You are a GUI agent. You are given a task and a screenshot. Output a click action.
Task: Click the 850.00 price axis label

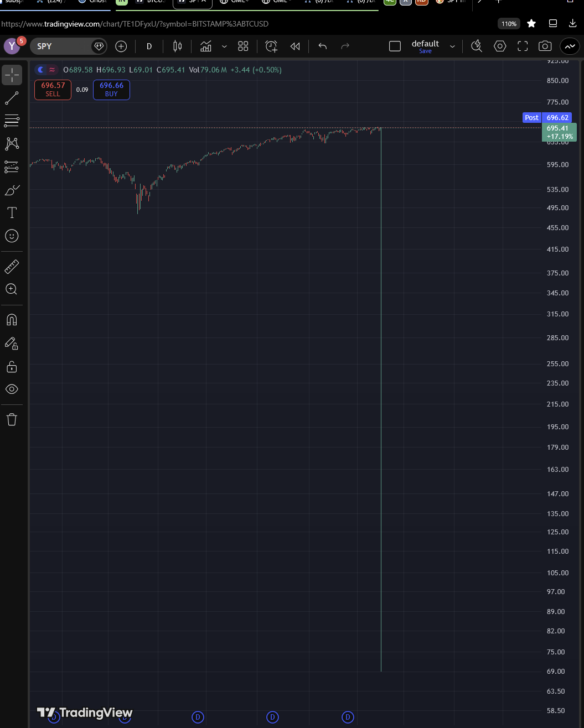point(557,81)
